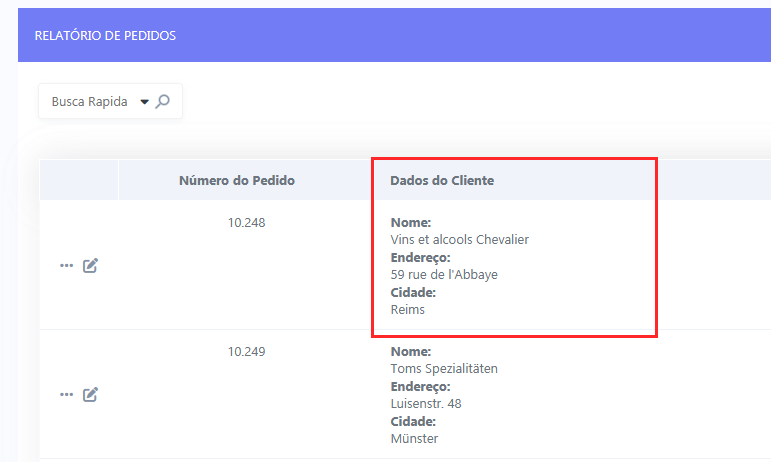Sort by Número do Pedido column header
This screenshot has height=462, width=771.
(x=237, y=180)
